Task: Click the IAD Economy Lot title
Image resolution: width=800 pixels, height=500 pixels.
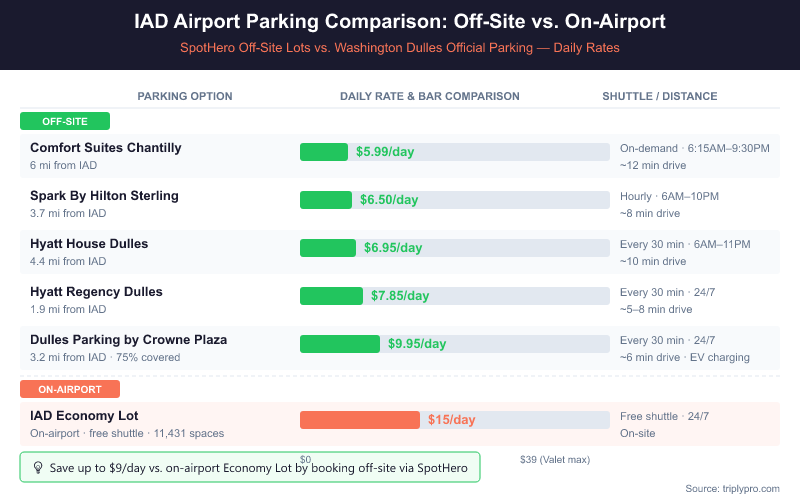Action: (x=84, y=416)
